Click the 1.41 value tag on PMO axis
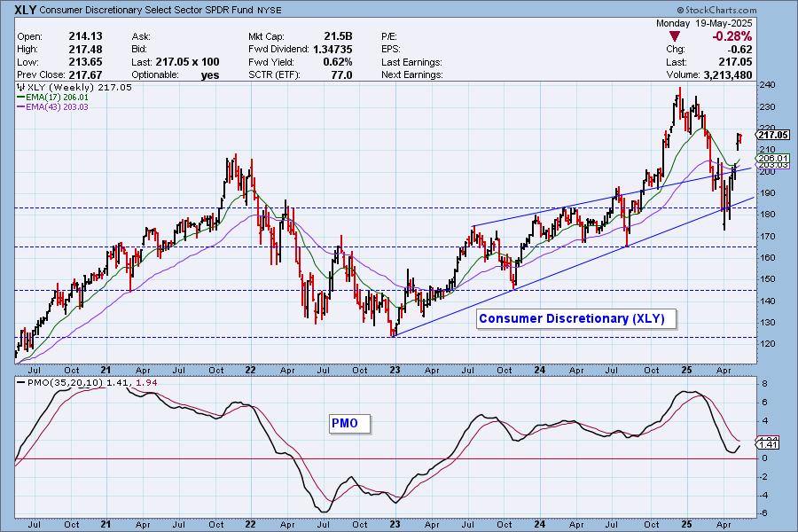The height and width of the screenshot is (532, 798). [769, 444]
